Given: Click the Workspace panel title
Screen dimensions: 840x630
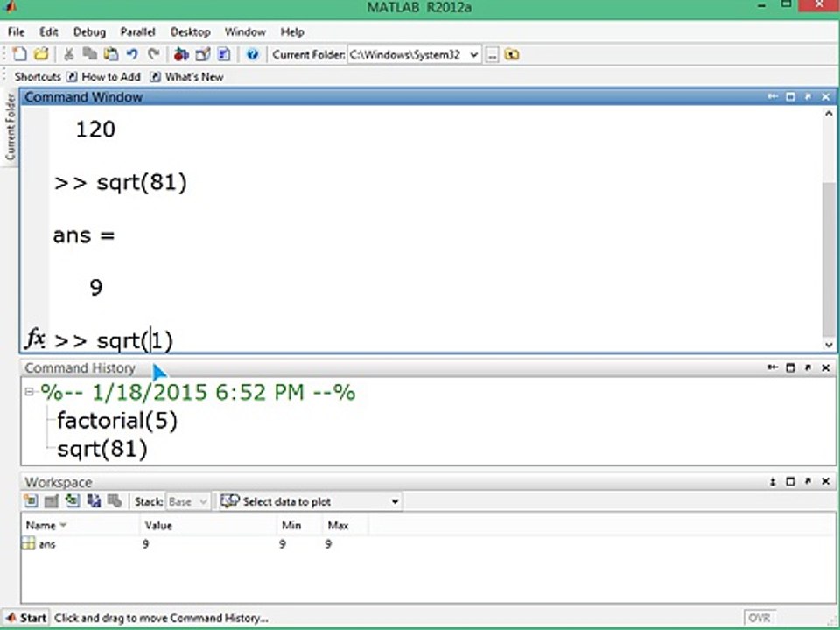Looking at the screenshot, I should (59, 482).
